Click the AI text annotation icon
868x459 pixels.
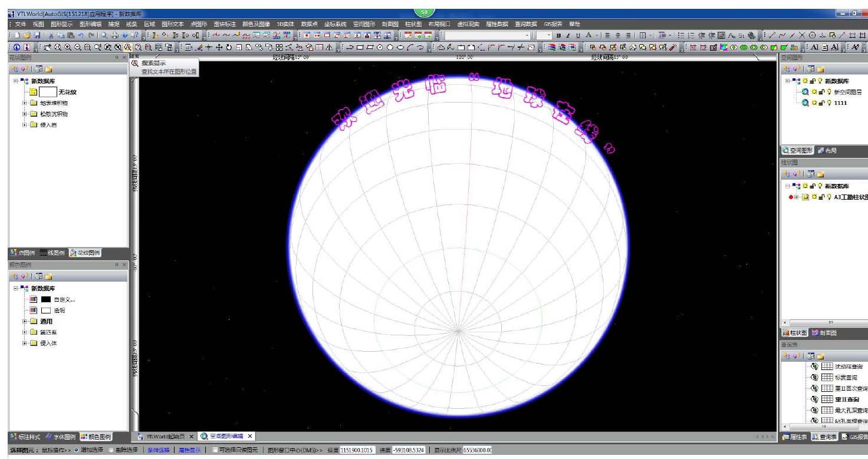pyautogui.click(x=814, y=47)
